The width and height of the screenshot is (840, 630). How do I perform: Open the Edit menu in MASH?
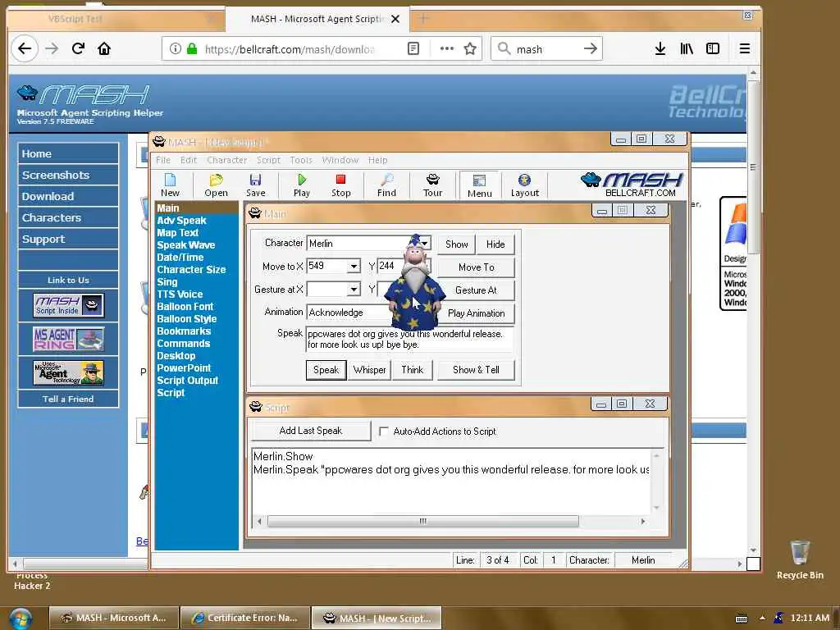189,160
